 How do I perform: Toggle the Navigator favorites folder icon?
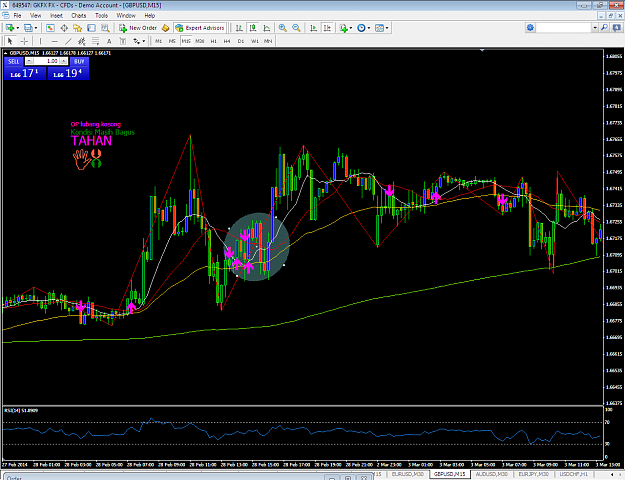(77, 28)
